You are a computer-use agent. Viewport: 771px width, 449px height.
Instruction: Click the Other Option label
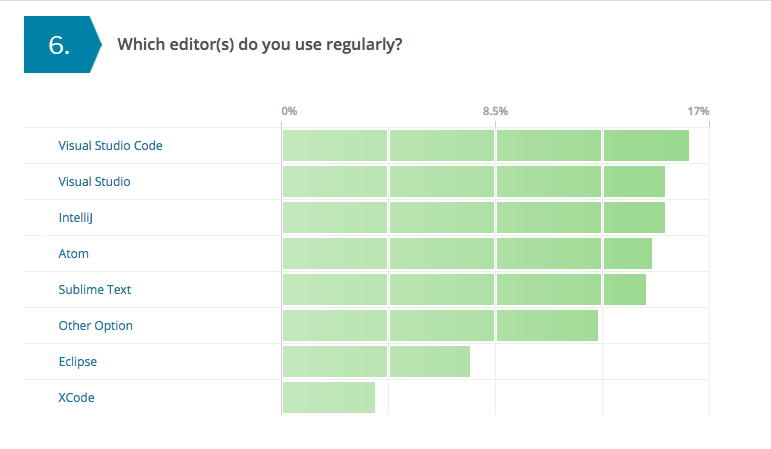point(95,326)
